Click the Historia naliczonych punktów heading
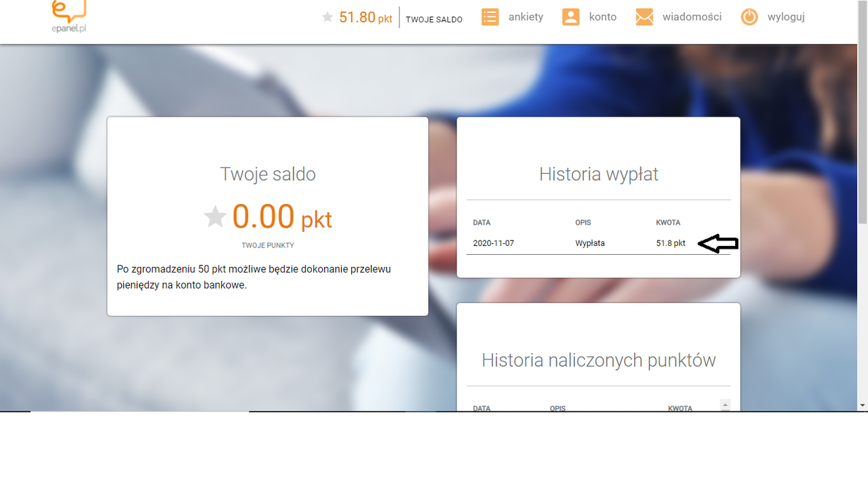 599,360
